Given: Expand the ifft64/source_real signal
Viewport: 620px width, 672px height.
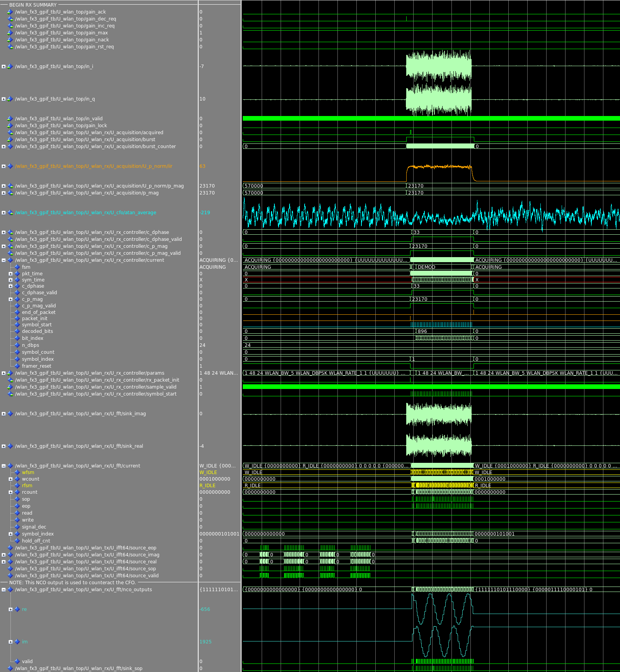Looking at the screenshot, I should (x=3, y=562).
